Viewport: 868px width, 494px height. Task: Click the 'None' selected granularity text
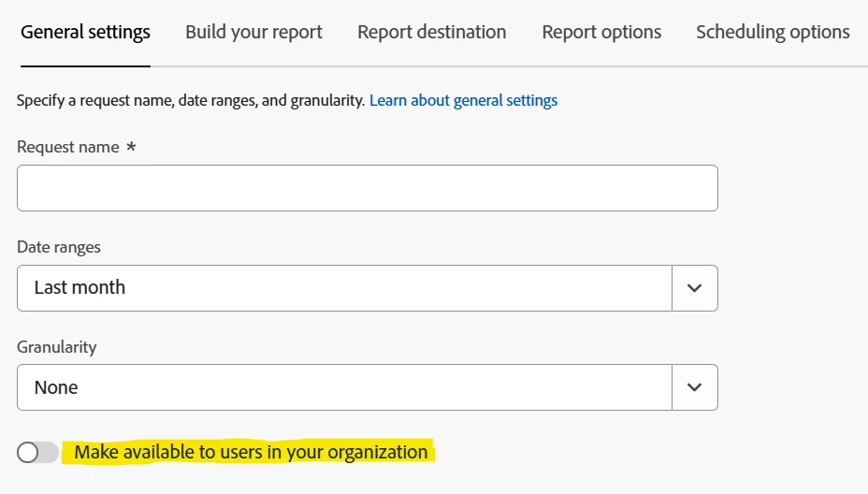56,387
